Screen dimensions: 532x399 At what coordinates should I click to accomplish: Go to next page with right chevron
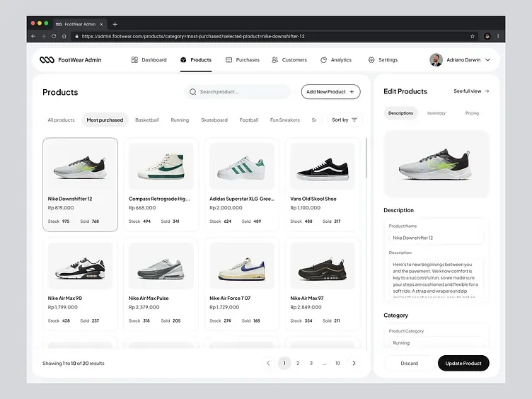pos(354,363)
